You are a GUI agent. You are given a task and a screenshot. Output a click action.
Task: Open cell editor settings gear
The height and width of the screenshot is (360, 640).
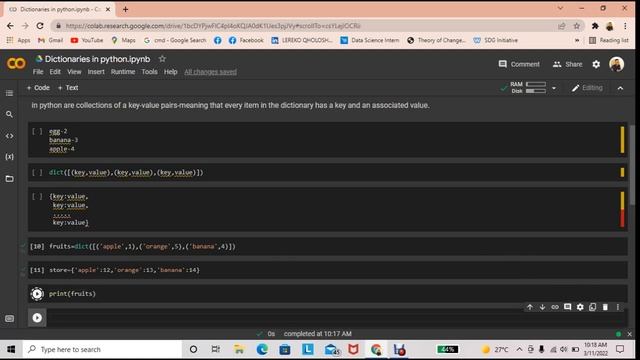click(580, 307)
